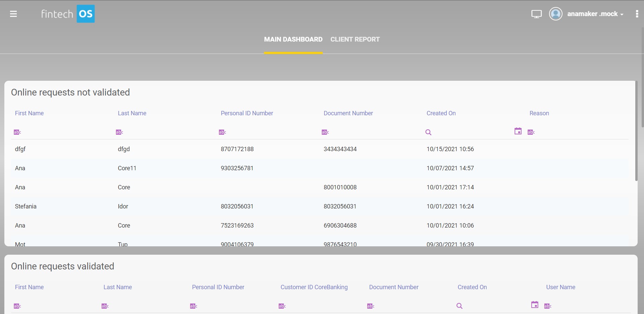
Task: Click Reason column filter operator icon
Action: tap(531, 132)
